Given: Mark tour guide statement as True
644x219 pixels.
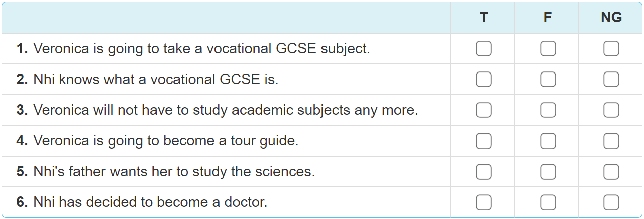Looking at the screenshot, I should 483,141.
